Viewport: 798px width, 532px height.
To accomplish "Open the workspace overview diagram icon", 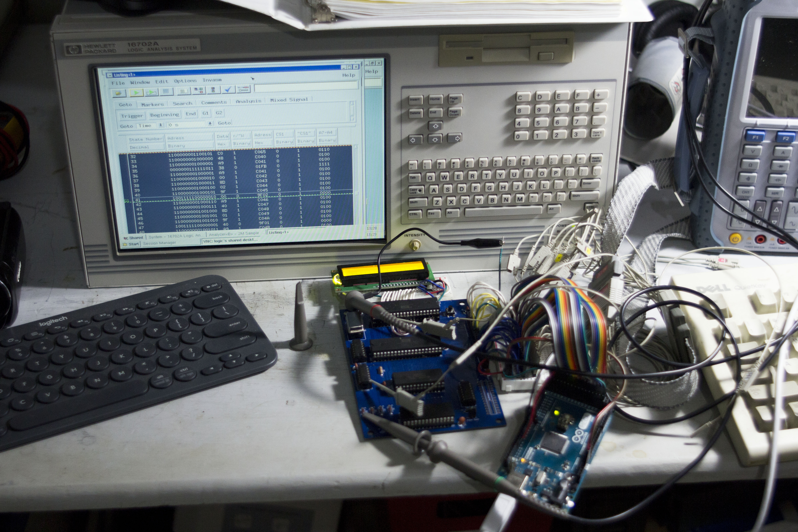I will [x=199, y=91].
